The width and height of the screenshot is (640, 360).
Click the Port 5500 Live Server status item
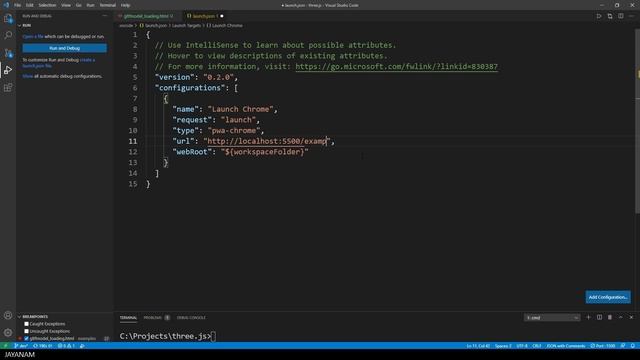pos(602,346)
